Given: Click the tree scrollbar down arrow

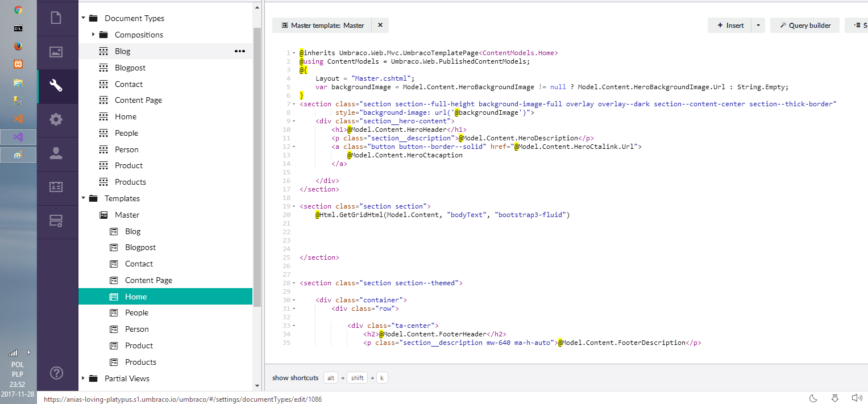Looking at the screenshot, I should coord(257,386).
